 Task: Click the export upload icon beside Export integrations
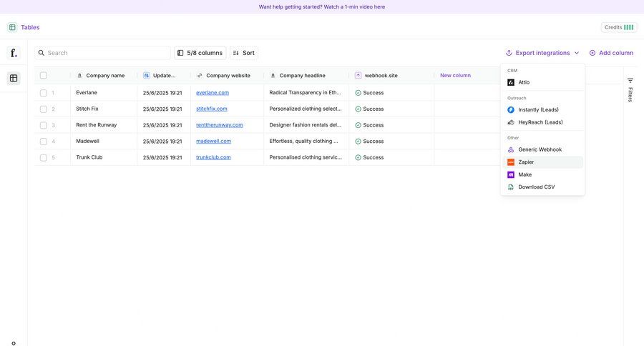[509, 53]
